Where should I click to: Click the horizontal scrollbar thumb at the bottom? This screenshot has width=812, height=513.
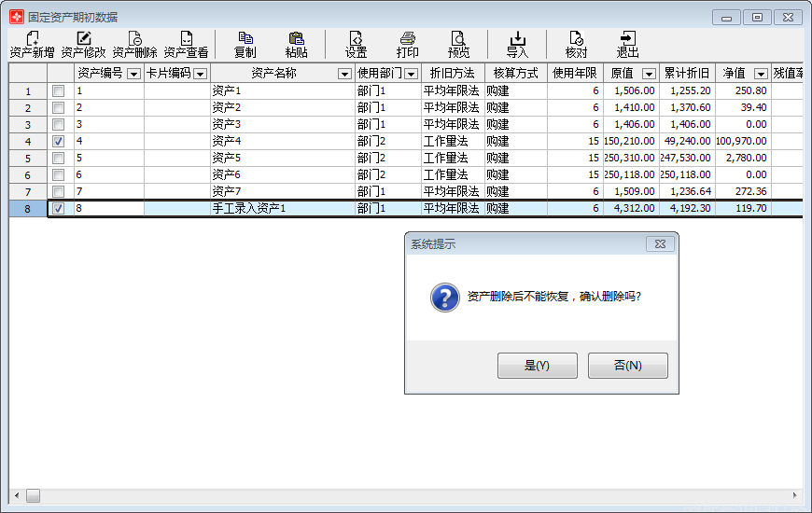[x=33, y=496]
